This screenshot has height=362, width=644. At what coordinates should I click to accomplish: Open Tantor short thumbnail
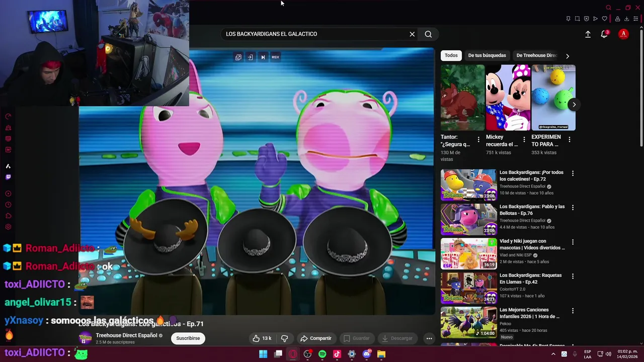click(x=462, y=98)
